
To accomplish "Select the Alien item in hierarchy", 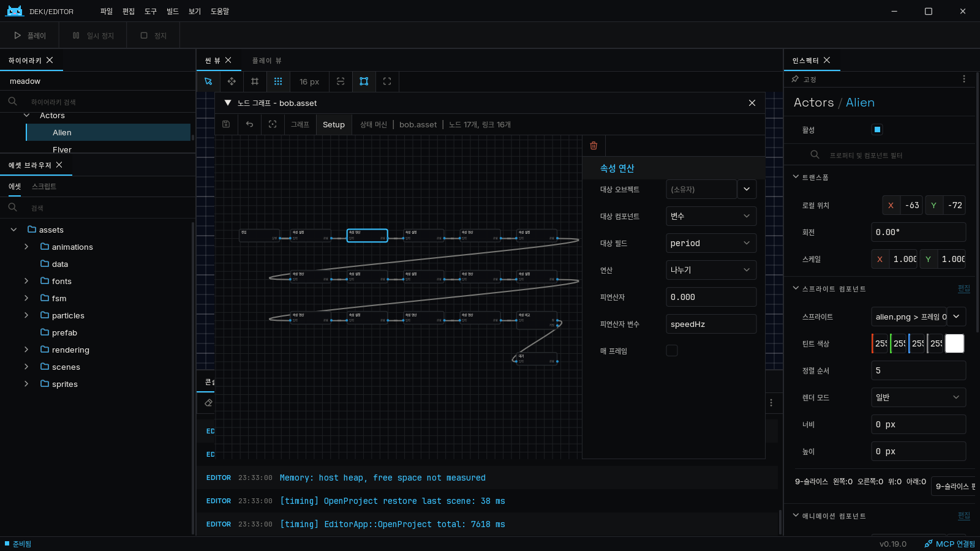I will pos(108,132).
